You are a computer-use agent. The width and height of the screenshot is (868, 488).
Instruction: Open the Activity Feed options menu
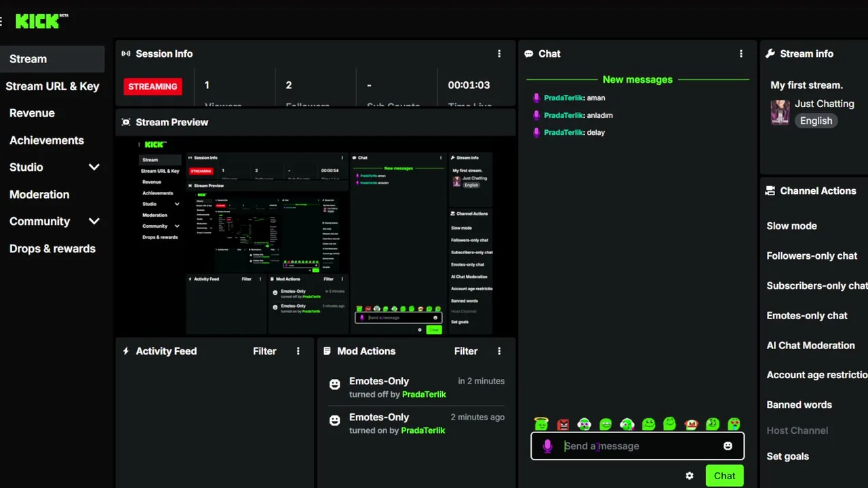pyautogui.click(x=298, y=351)
